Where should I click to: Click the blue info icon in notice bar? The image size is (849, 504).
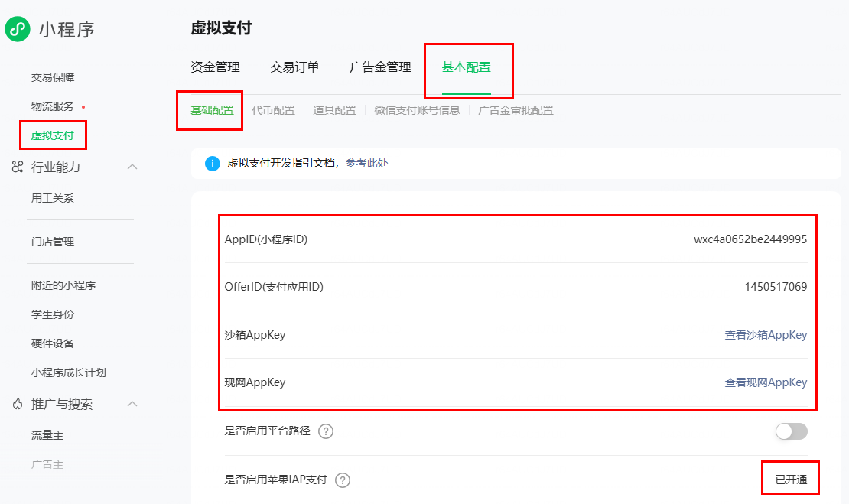click(x=213, y=164)
